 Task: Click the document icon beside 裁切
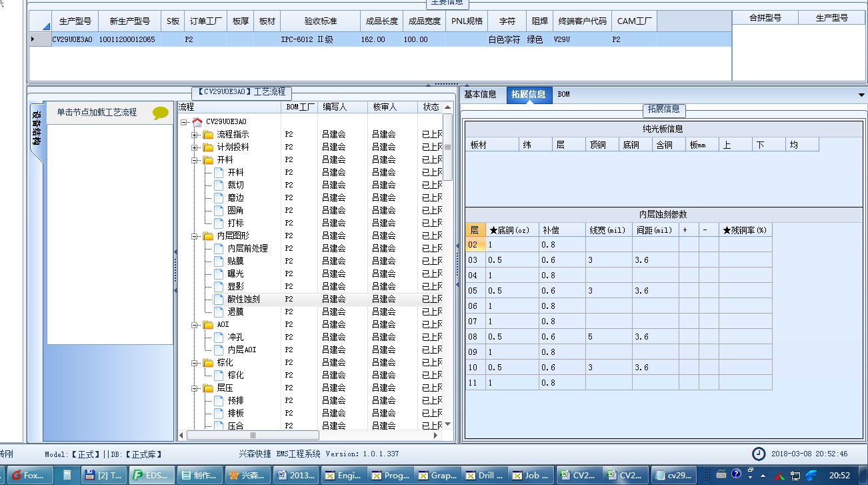(x=219, y=185)
